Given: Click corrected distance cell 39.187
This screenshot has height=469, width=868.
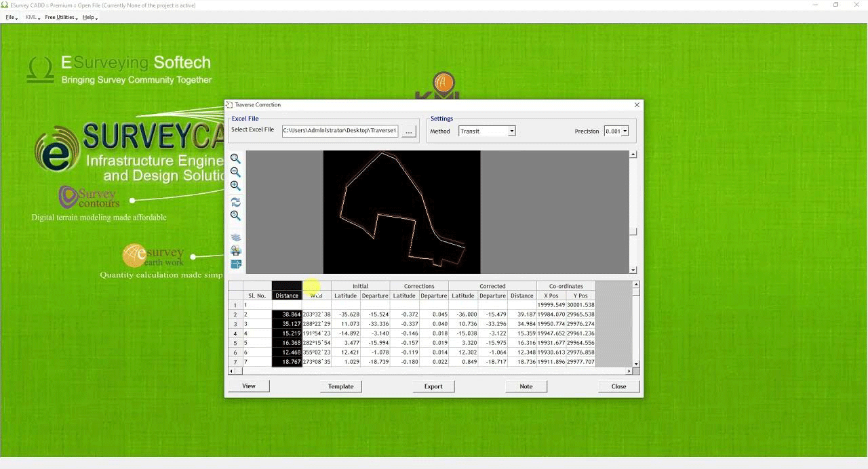Looking at the screenshot, I should point(522,314).
